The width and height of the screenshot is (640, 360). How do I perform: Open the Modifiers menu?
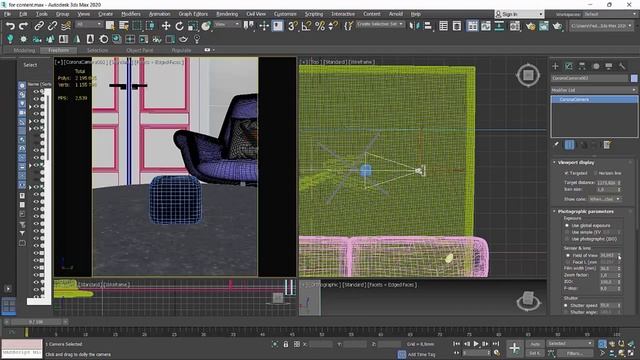tap(131, 14)
